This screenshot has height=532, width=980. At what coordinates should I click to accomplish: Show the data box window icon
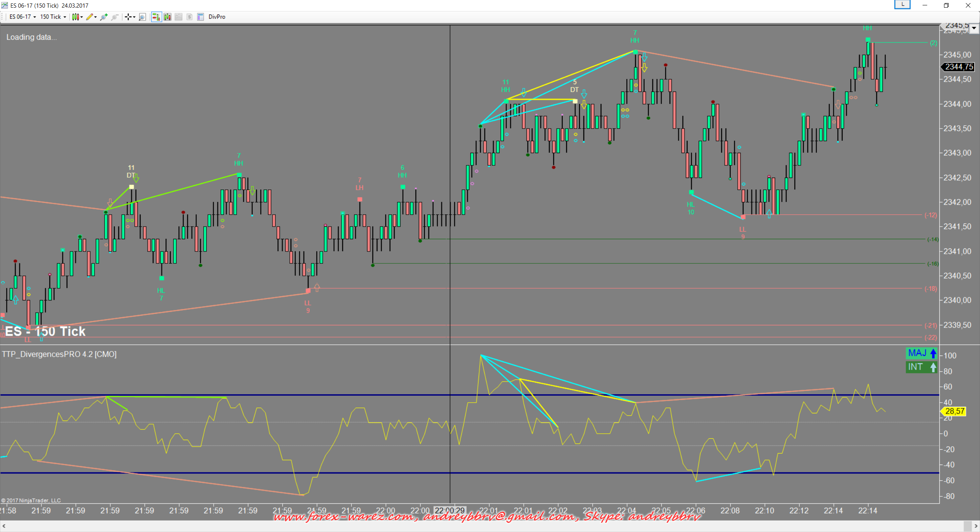coord(200,17)
